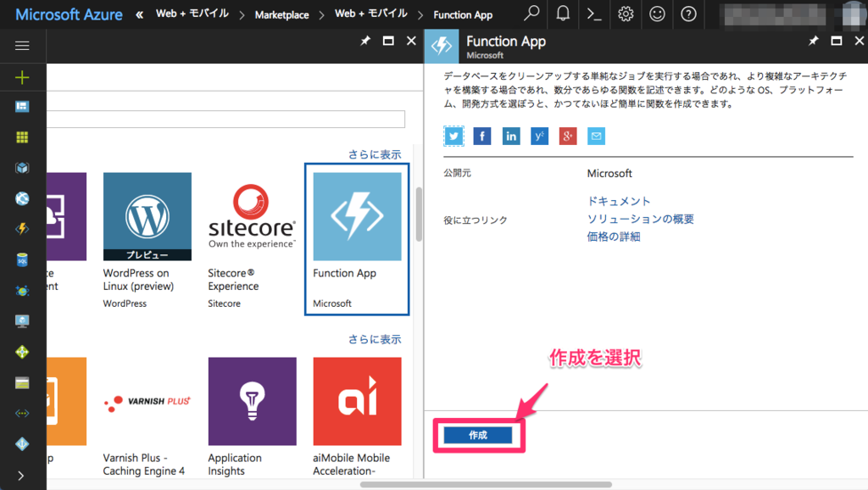Share on Yammer icon
The height and width of the screenshot is (490, 868).
(x=539, y=136)
